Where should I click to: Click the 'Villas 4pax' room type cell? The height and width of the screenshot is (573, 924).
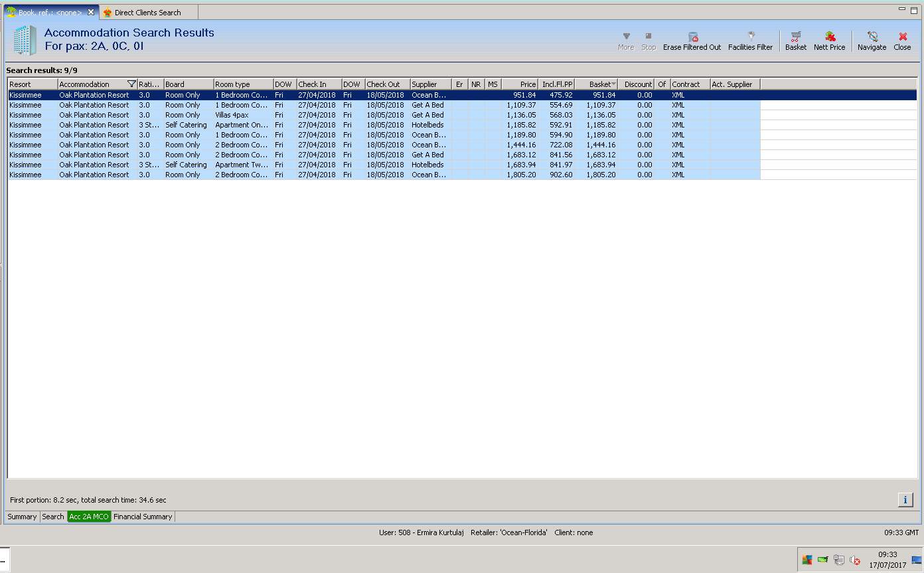(x=244, y=115)
